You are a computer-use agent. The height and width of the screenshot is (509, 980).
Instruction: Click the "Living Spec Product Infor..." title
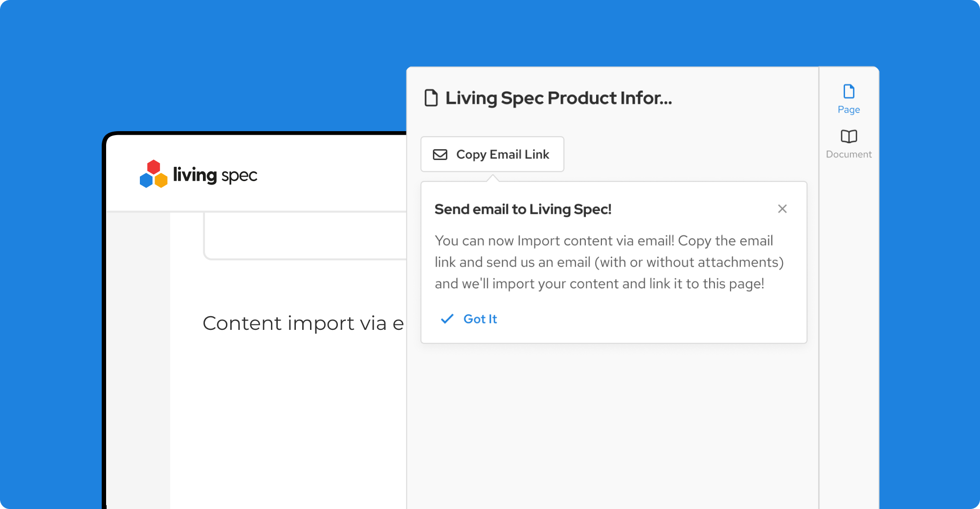coord(558,98)
